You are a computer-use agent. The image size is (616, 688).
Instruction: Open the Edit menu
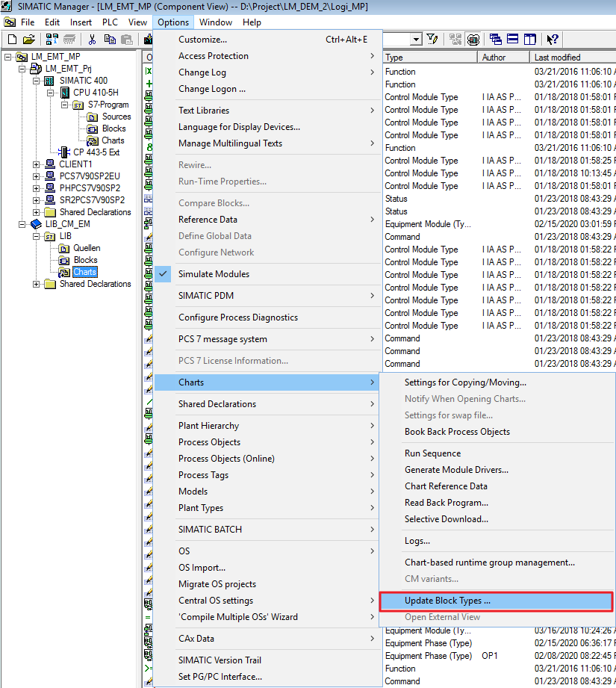tap(52, 22)
